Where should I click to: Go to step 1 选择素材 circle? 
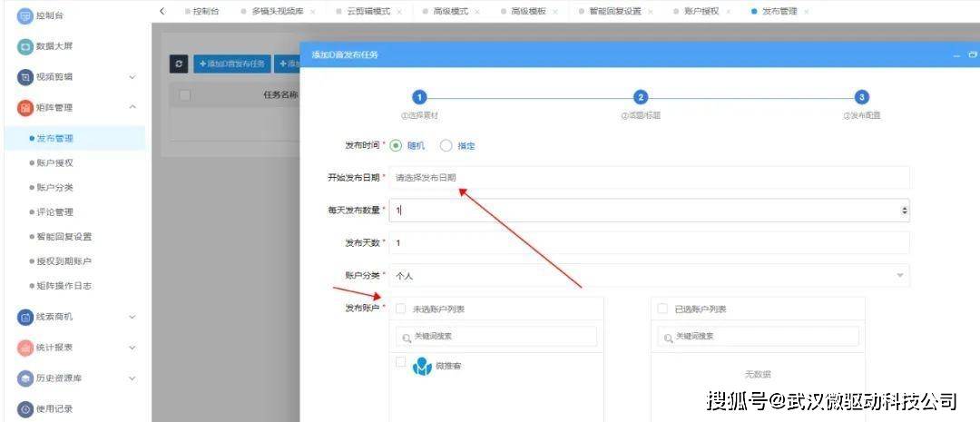[x=420, y=97]
